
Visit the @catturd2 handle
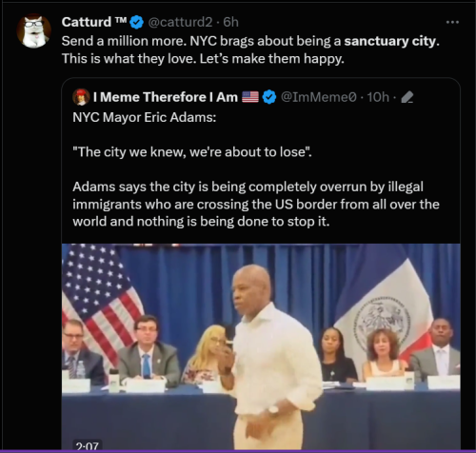pos(180,22)
